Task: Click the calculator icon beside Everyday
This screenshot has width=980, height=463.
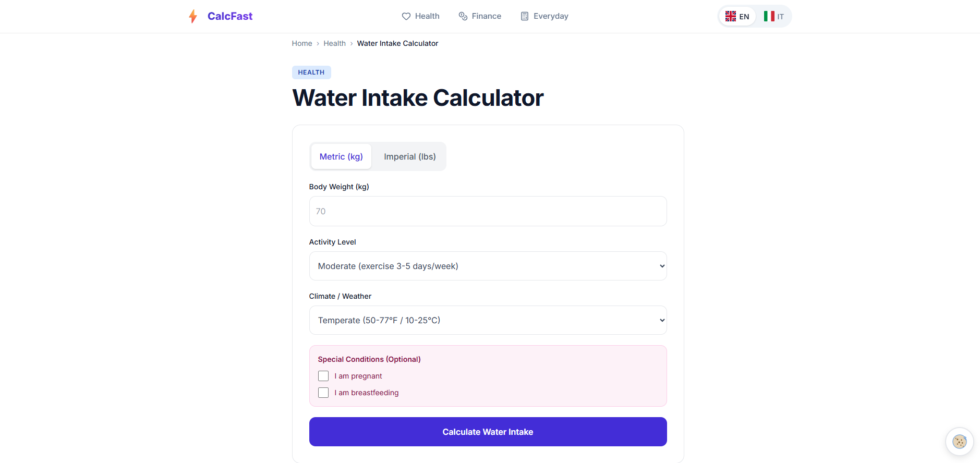Action: [x=525, y=16]
